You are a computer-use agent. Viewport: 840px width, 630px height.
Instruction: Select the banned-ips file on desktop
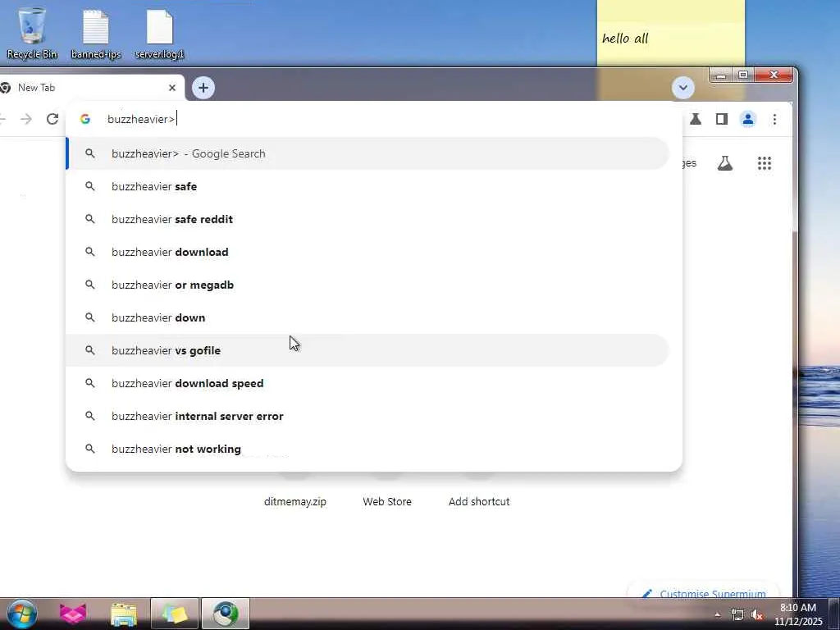[x=95, y=32]
